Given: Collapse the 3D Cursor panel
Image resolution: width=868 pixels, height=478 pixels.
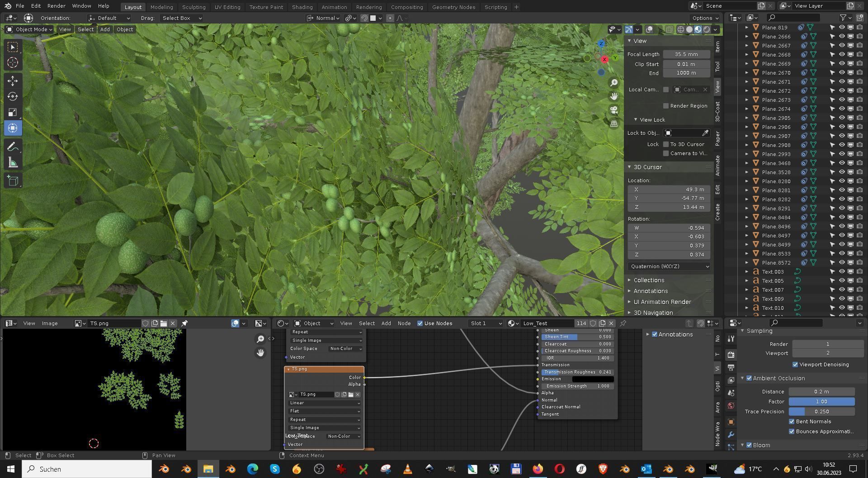Looking at the screenshot, I should 647,167.
